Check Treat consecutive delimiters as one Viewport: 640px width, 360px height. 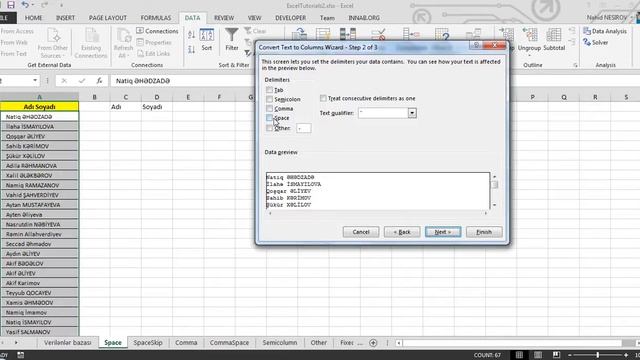click(x=323, y=98)
